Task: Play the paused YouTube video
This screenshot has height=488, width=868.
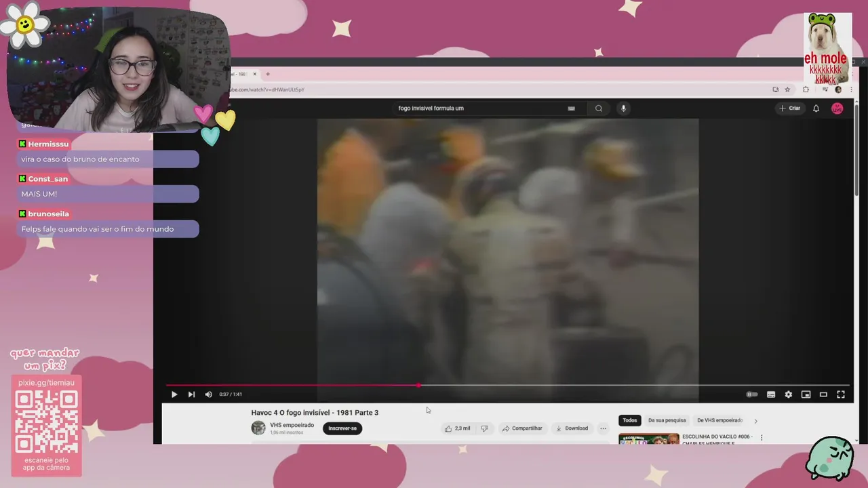Action: coord(174,394)
